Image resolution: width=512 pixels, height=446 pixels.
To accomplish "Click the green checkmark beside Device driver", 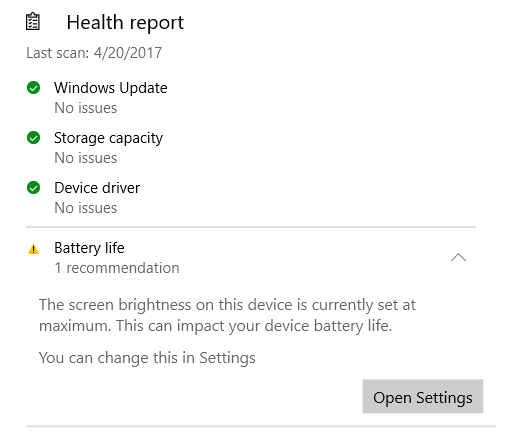I will (33, 188).
